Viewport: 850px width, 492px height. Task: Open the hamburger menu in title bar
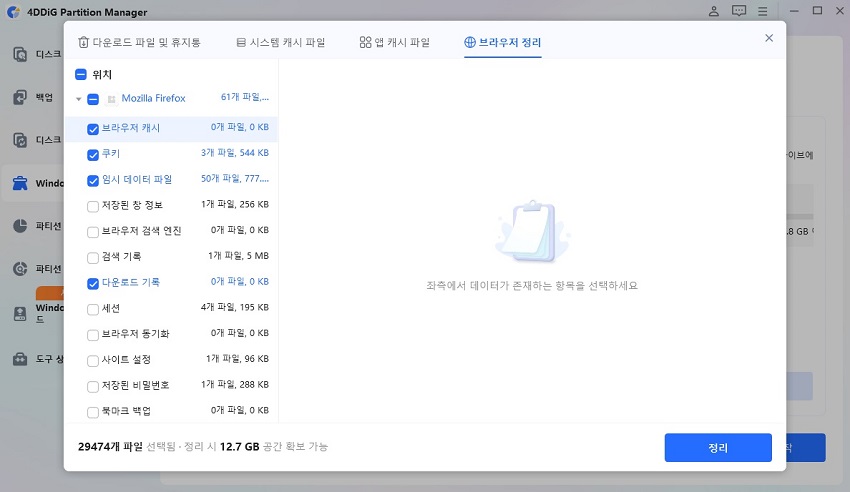[762, 11]
